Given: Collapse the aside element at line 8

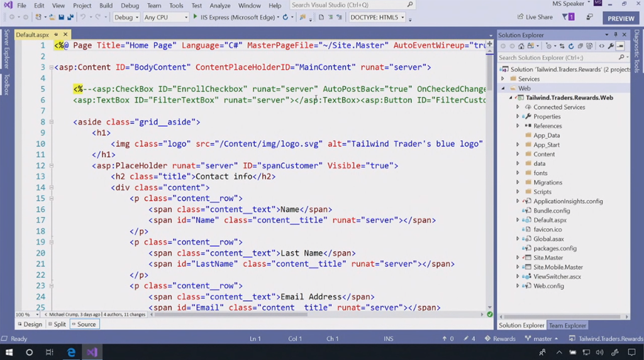Looking at the screenshot, I should 52,122.
